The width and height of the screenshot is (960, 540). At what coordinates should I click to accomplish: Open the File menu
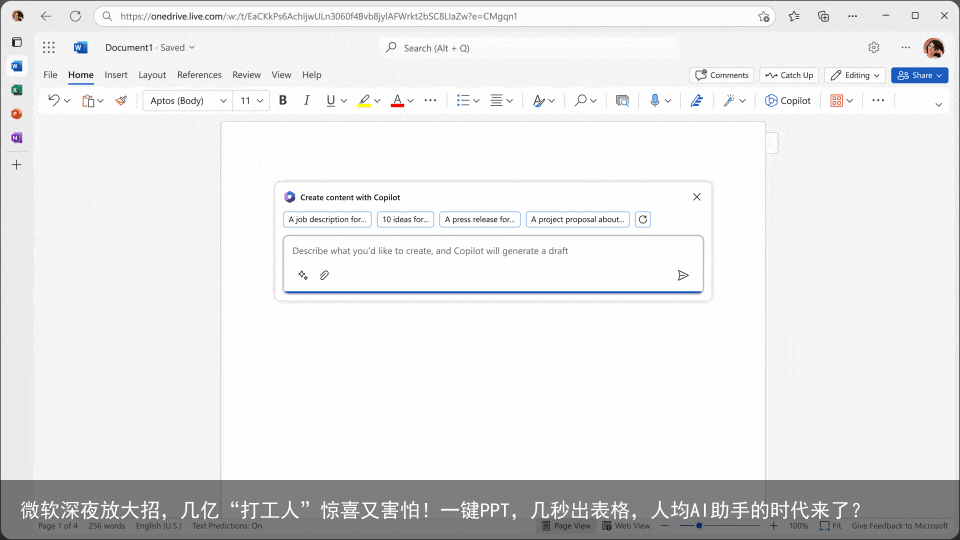[x=50, y=75]
